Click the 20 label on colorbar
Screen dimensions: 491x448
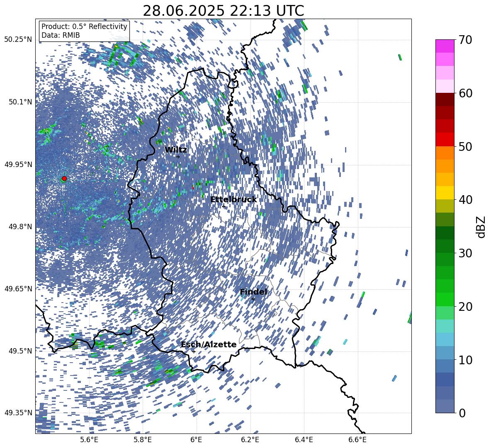(465, 307)
